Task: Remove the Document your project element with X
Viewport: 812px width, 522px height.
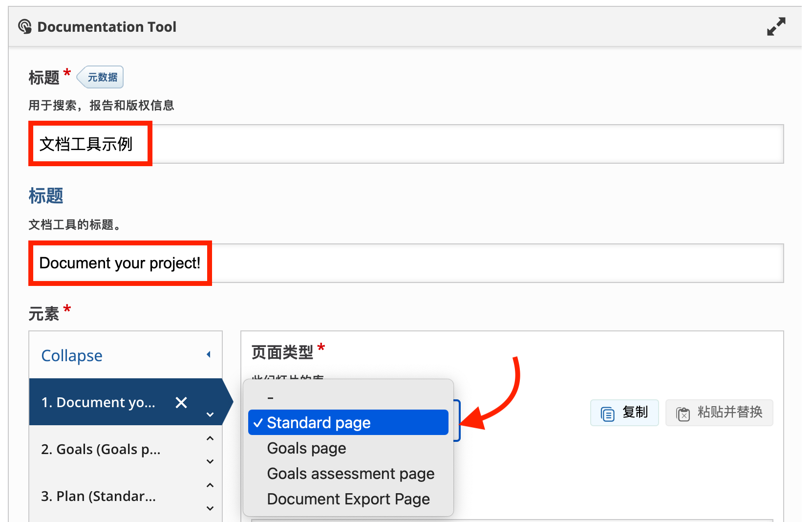Action: pos(181,403)
